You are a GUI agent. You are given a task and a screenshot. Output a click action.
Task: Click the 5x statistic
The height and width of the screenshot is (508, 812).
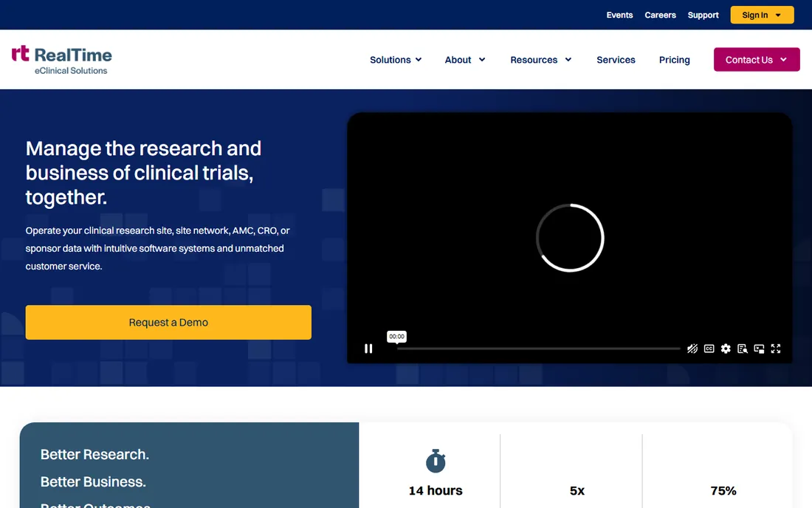coord(577,490)
